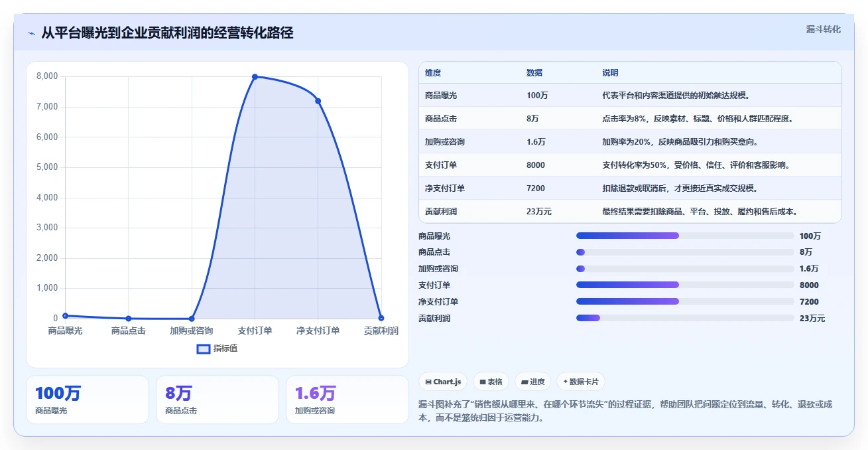Click the 支付订单 x-axis label on the chart
The image size is (868, 450).
point(255,331)
